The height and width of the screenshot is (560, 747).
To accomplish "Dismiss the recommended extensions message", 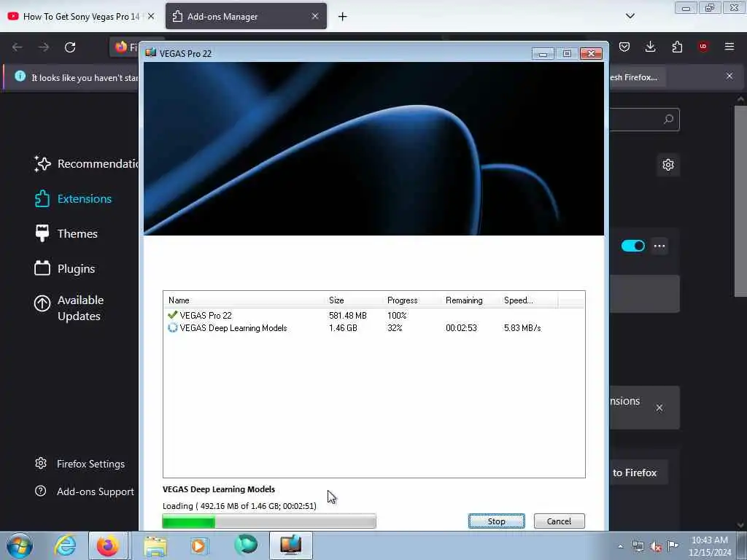I will pyautogui.click(x=659, y=408).
